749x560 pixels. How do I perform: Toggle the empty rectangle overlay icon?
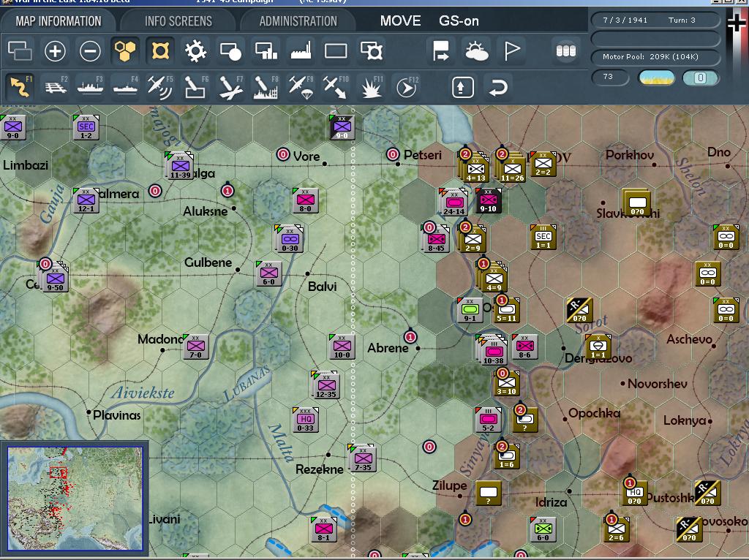coord(336,50)
